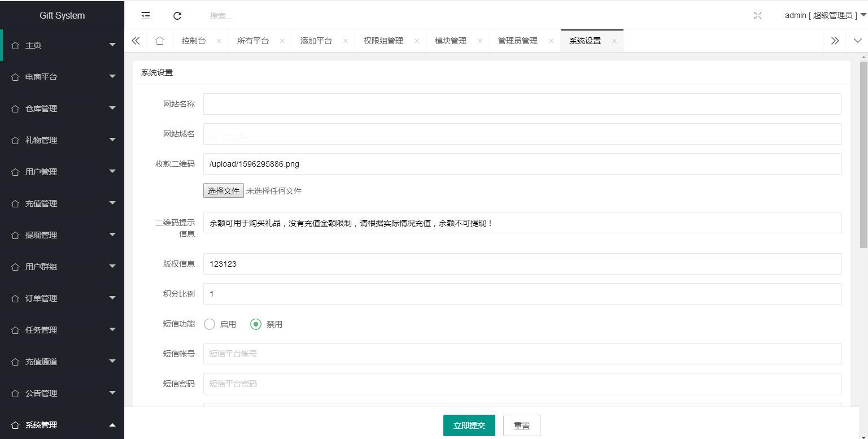This screenshot has height=439, width=868.
Task: Click the vertical page scrollbar thumb
Action: coord(863,154)
